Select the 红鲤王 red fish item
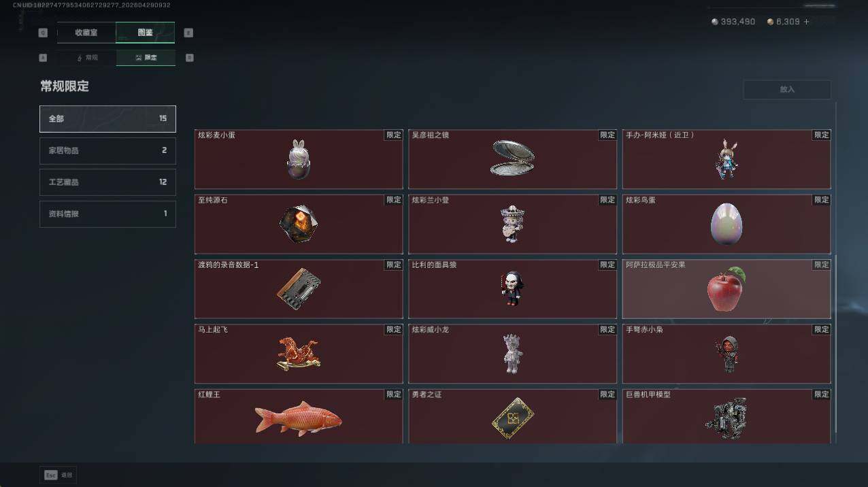The image size is (868, 487). point(299,416)
